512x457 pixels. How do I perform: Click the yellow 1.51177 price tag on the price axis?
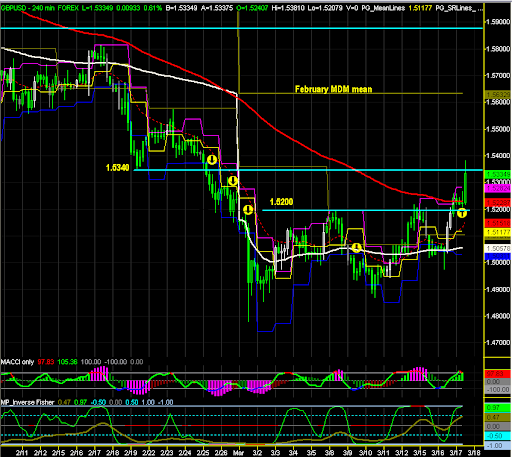pos(498,232)
